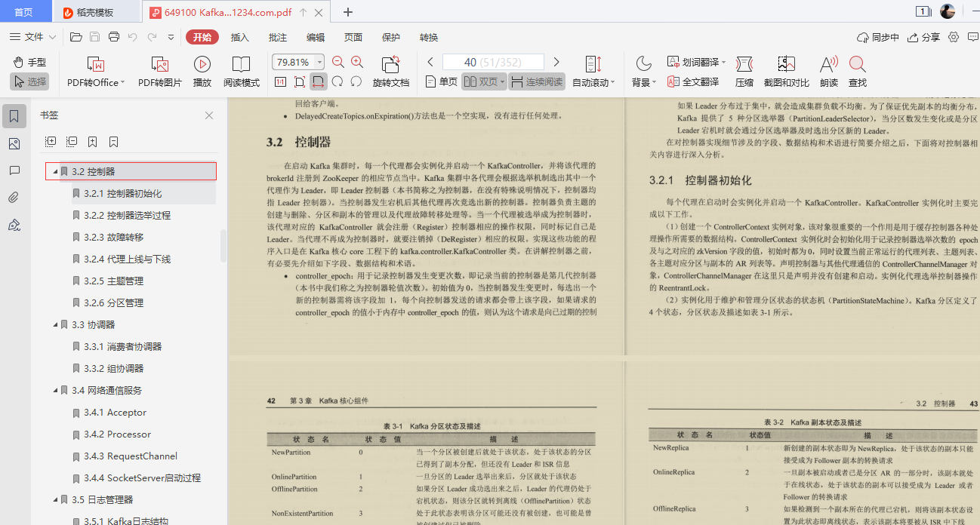The height and width of the screenshot is (525, 980).
Task: Toggle bookmark panel sidebar icon
Action: [x=14, y=116]
